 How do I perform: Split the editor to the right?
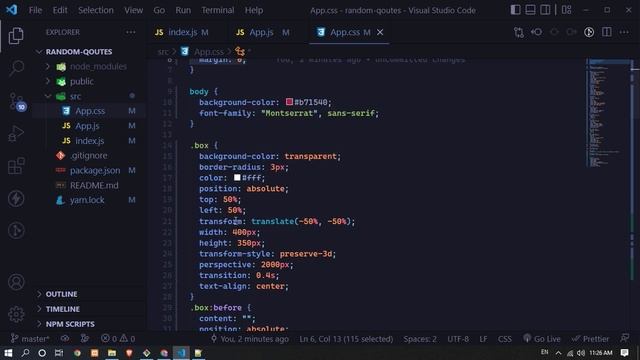pos(607,32)
